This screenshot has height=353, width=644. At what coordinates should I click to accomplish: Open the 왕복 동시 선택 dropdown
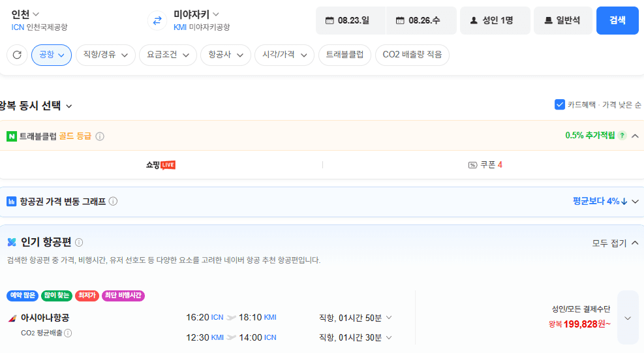pos(36,106)
